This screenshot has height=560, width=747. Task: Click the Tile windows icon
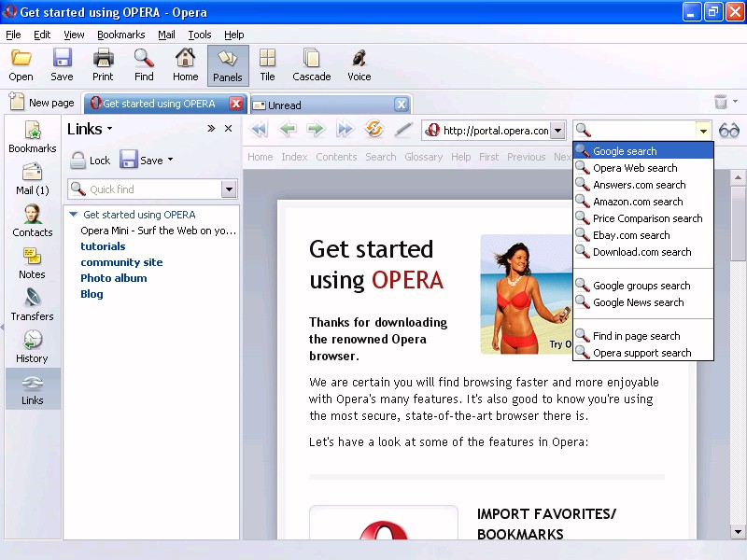267,65
